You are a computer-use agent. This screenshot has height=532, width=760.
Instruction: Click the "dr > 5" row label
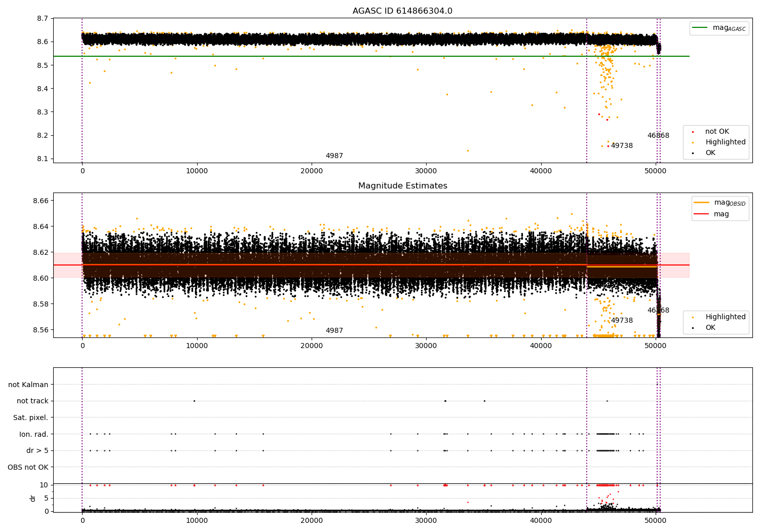(x=37, y=451)
